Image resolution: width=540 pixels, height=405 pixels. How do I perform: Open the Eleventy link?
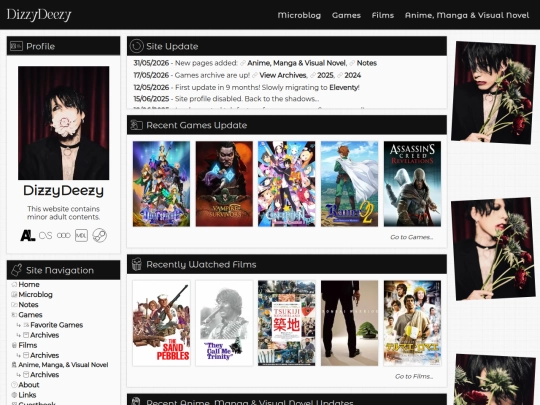pyautogui.click(x=344, y=87)
